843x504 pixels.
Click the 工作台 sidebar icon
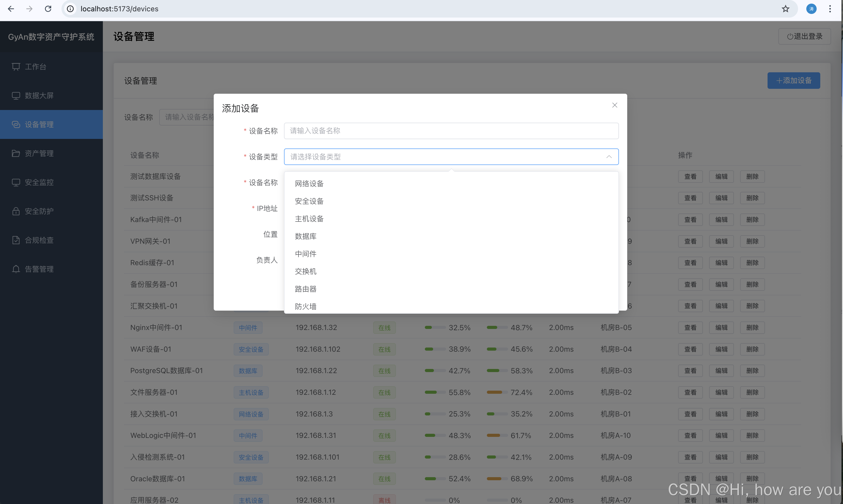click(16, 67)
